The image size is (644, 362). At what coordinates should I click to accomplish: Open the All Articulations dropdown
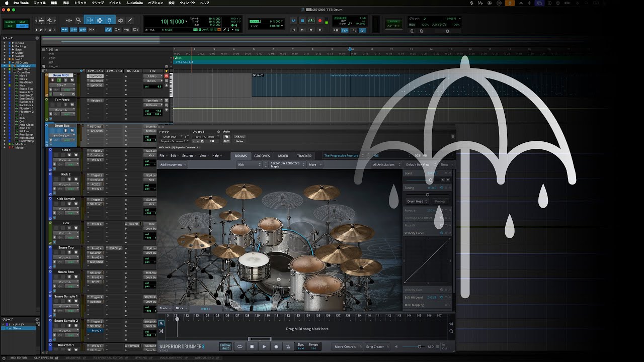pos(386,164)
